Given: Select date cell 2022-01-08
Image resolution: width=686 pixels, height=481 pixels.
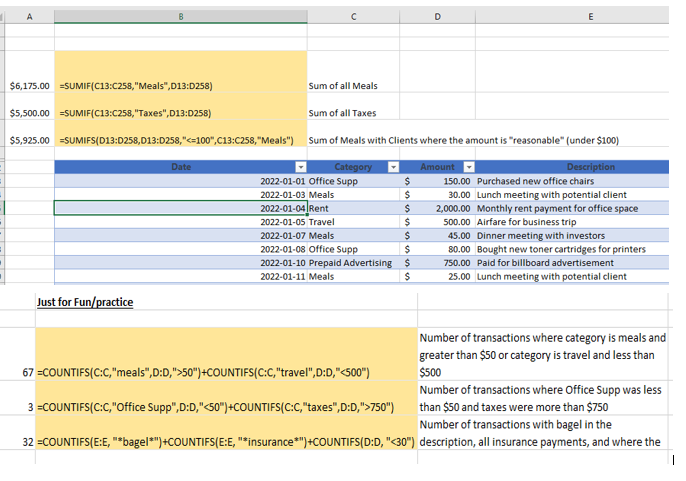Looking at the screenshot, I should 181,249.
